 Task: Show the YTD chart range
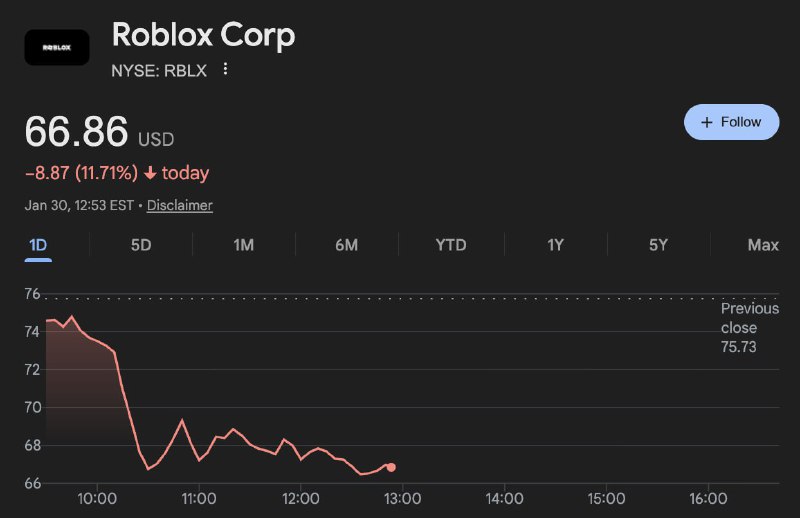tap(451, 245)
